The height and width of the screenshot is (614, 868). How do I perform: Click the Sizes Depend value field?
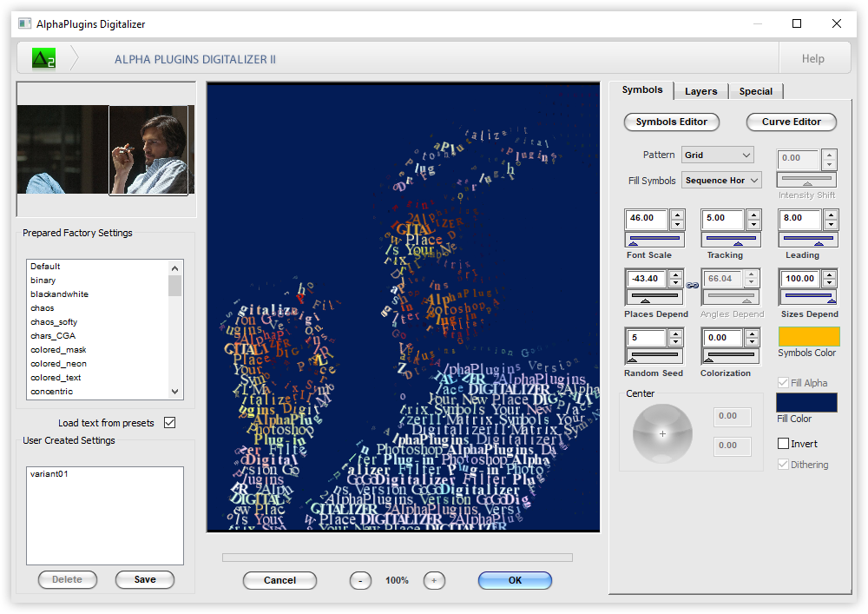pos(800,279)
